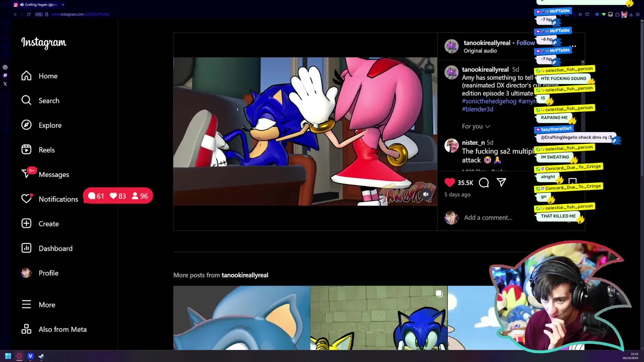Open the Dashboard from the sidebar

(x=47, y=248)
